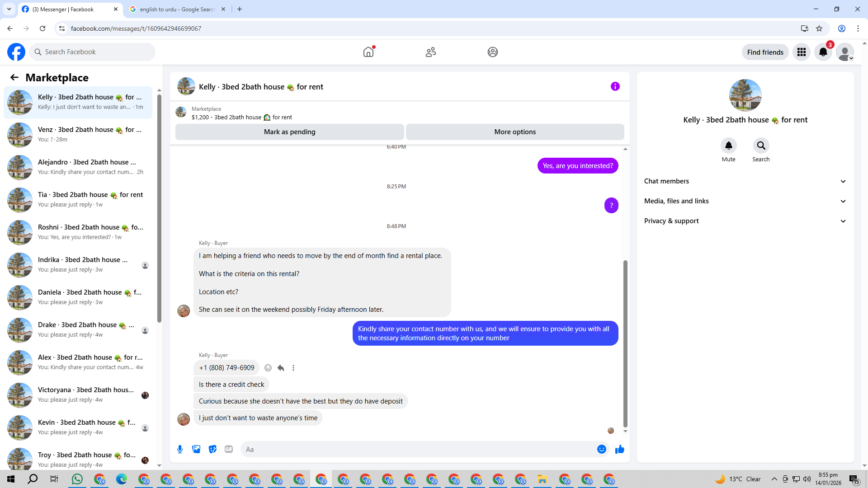Open the GIF picker
868x488 pixels.
[x=229, y=449]
